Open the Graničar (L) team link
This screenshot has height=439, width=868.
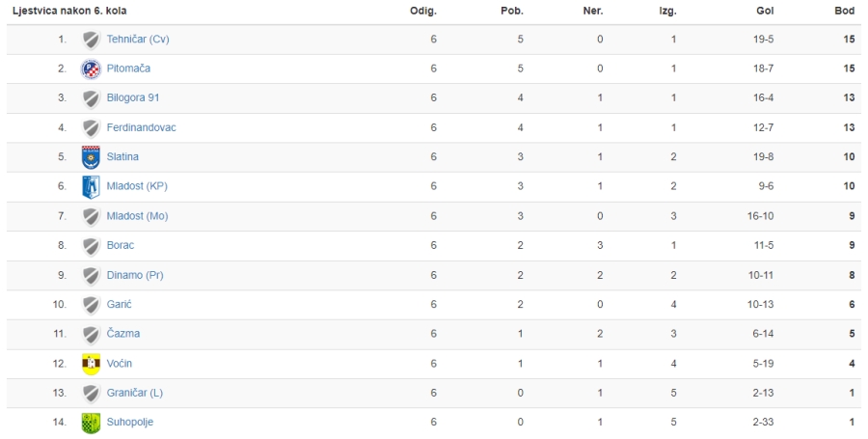tap(134, 393)
